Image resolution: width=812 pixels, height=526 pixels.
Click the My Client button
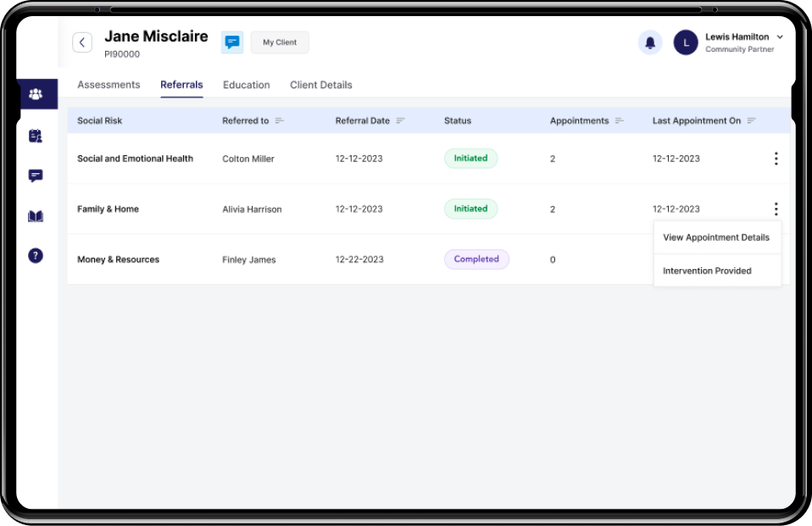tap(280, 42)
